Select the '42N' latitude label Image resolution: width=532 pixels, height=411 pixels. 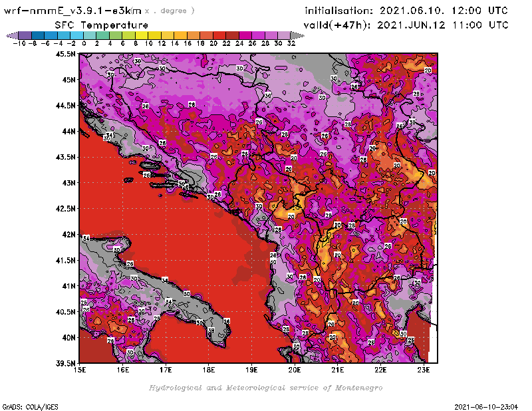point(68,235)
